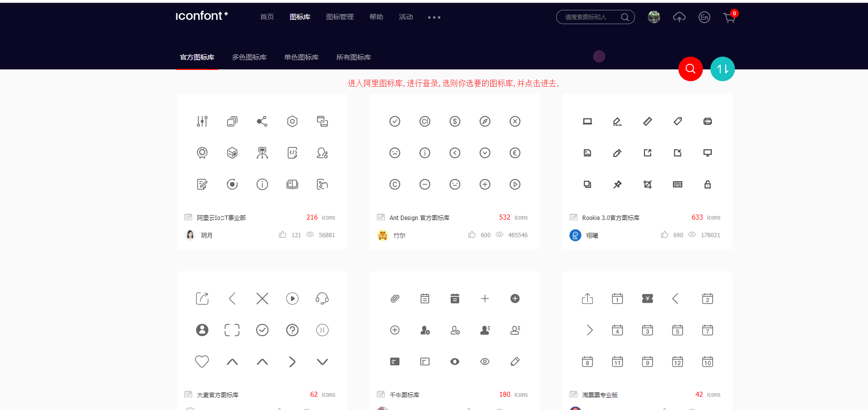Open the 帮助 help menu
Screen dimensions: 868x410
coord(376,17)
